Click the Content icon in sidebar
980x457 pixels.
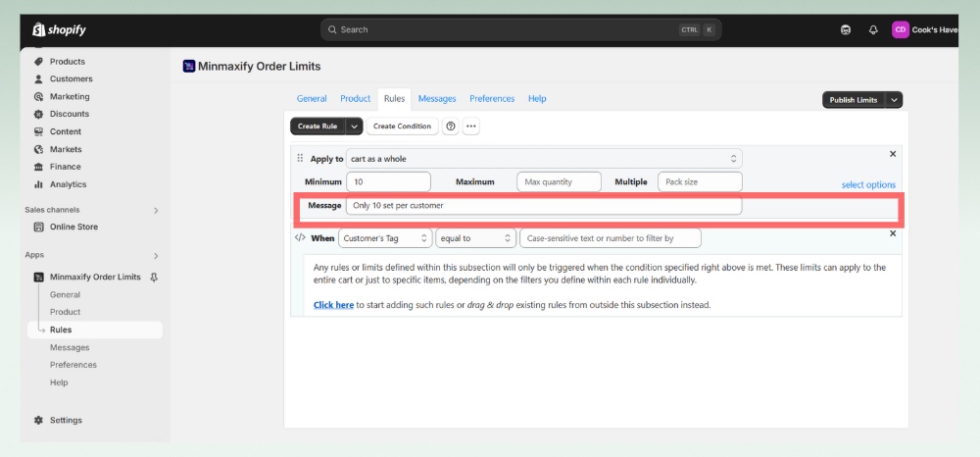pyautogui.click(x=38, y=131)
